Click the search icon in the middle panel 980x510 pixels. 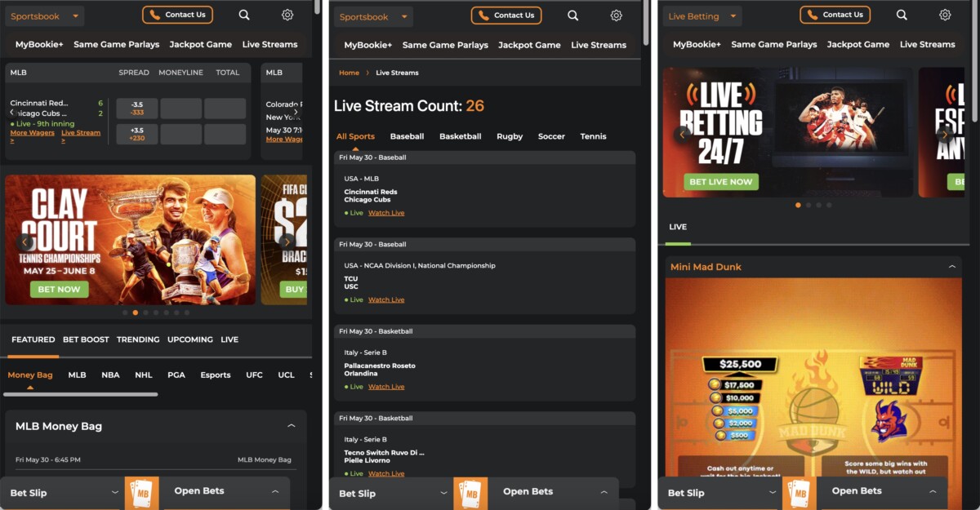tap(573, 16)
